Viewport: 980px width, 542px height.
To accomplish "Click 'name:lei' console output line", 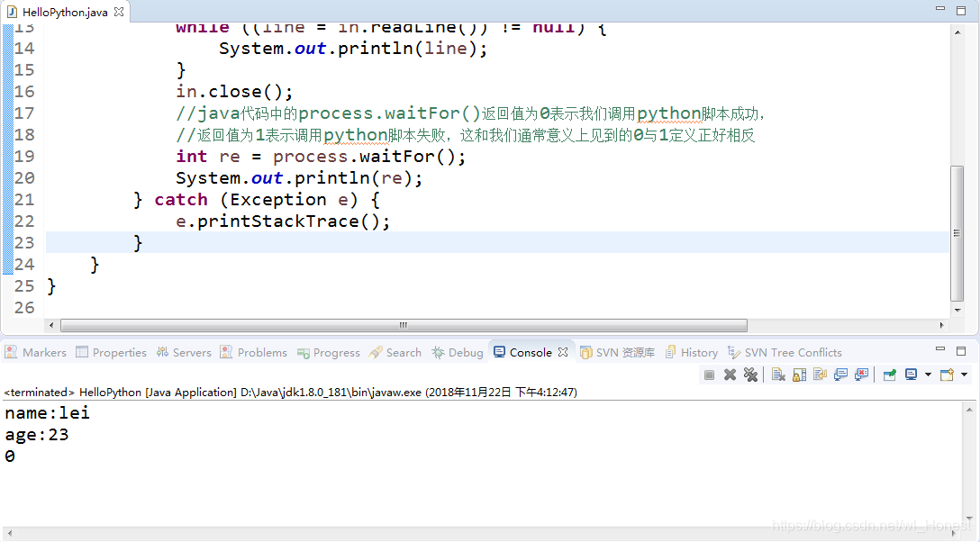I will pos(48,412).
